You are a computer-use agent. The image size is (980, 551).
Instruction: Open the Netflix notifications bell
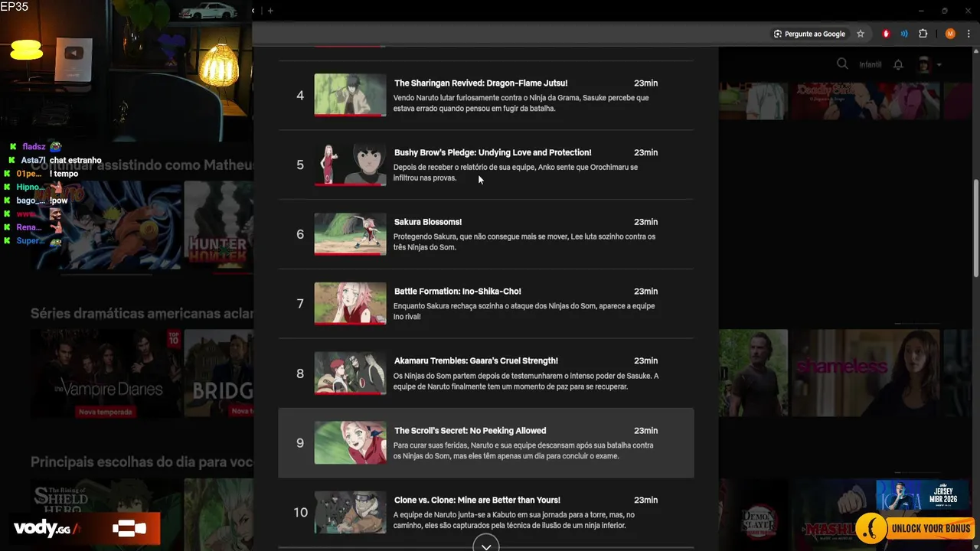pos(899,64)
